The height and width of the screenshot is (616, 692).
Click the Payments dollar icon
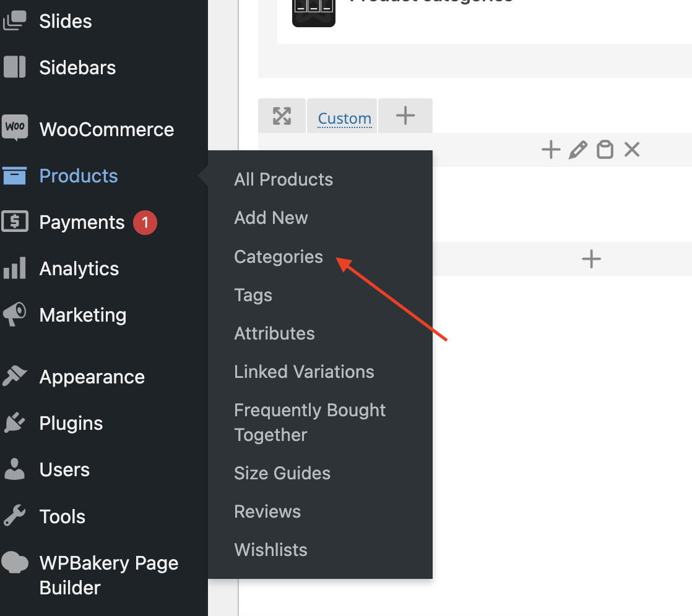coord(15,221)
